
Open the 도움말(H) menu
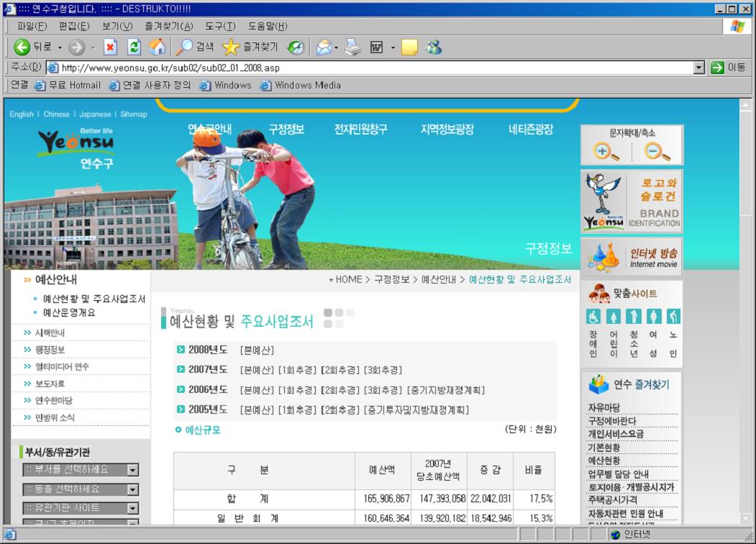coord(268,26)
